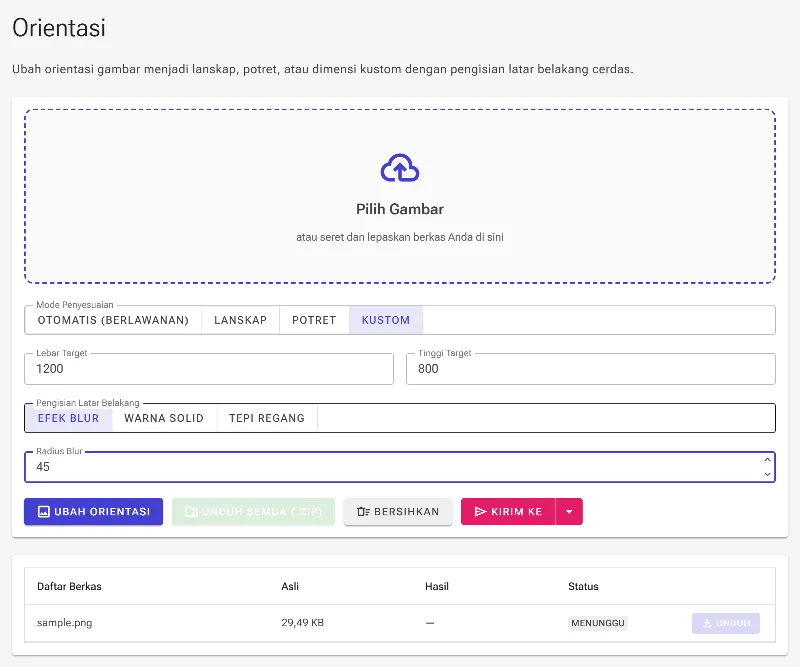800x667 pixels.
Task: Open the Kirim Ke dropdown arrow
Action: coord(569,511)
